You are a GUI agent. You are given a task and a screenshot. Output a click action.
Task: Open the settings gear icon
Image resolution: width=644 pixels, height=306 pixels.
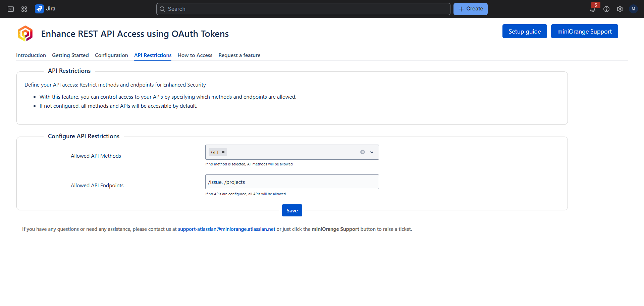[620, 9]
